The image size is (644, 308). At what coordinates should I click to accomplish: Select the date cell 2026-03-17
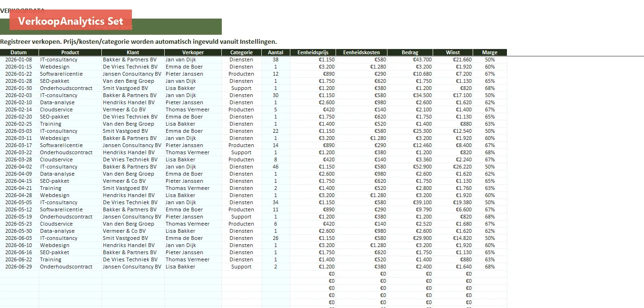19,145
